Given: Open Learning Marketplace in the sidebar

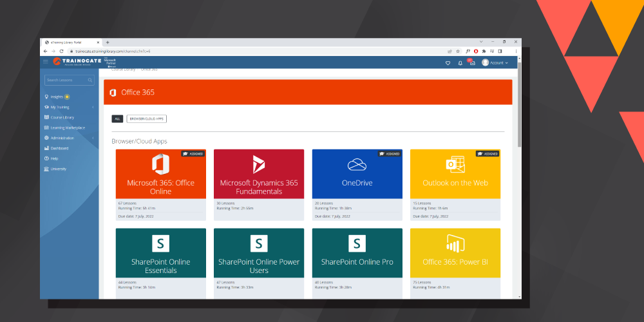Looking at the screenshot, I should pyautogui.click(x=64, y=128).
